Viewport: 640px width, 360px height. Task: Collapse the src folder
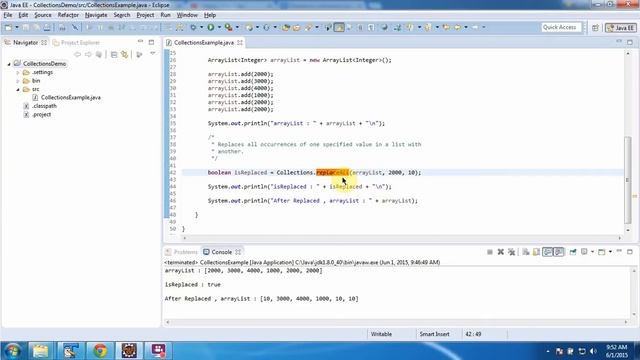point(18,89)
